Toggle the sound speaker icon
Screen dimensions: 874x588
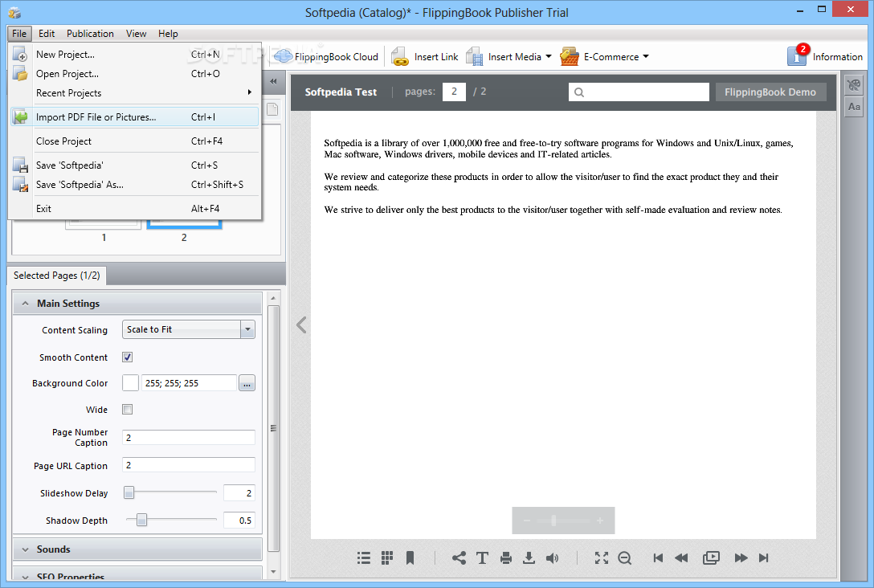(553, 558)
